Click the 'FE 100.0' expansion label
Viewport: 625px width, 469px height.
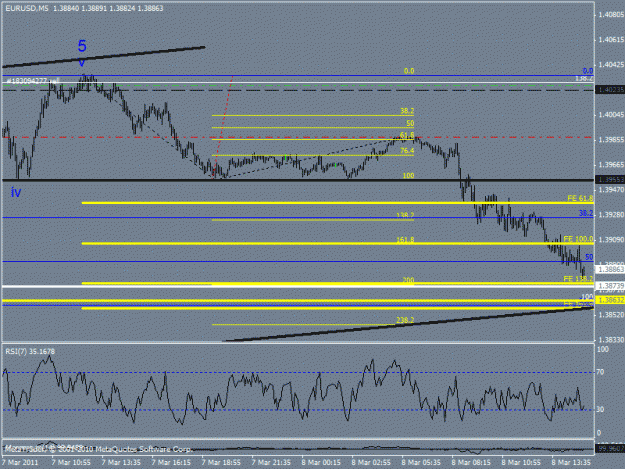click(x=578, y=239)
